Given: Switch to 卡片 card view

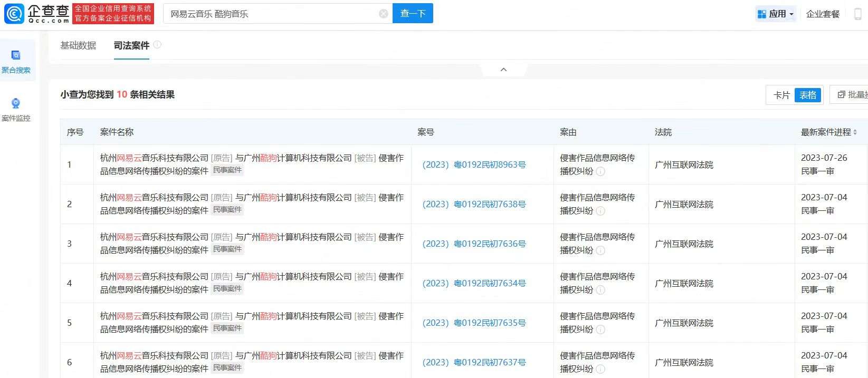Looking at the screenshot, I should click(781, 95).
